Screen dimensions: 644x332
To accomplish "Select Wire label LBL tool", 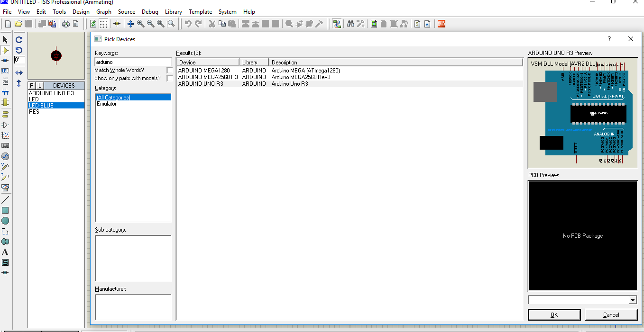I will (x=5, y=71).
